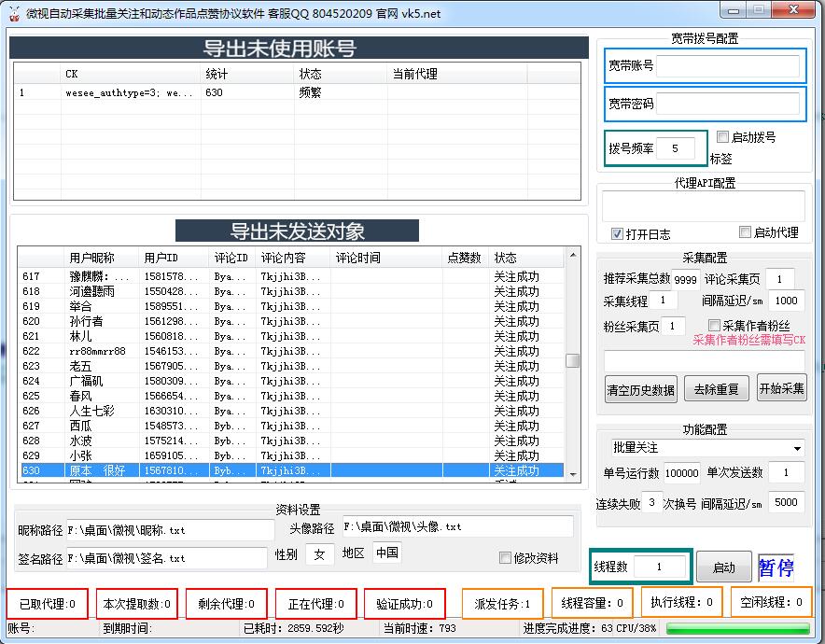The width and height of the screenshot is (825, 644).
Task: Check the 修改资料 checkbox
Action: point(506,558)
